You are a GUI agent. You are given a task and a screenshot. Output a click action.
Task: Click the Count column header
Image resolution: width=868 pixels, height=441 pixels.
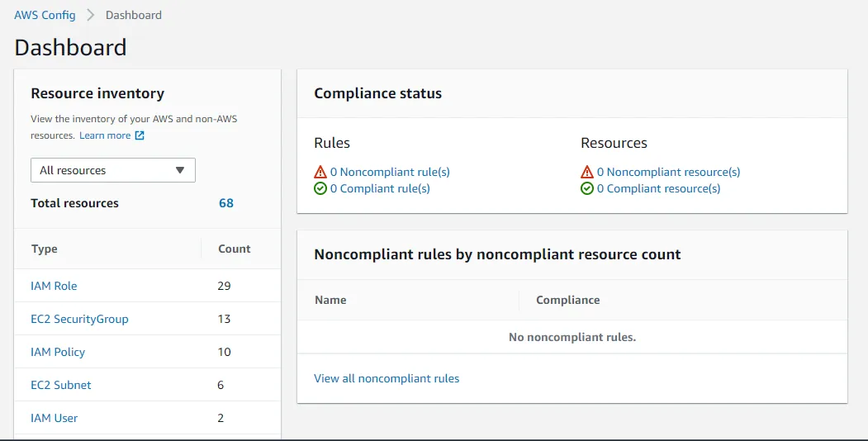click(235, 249)
